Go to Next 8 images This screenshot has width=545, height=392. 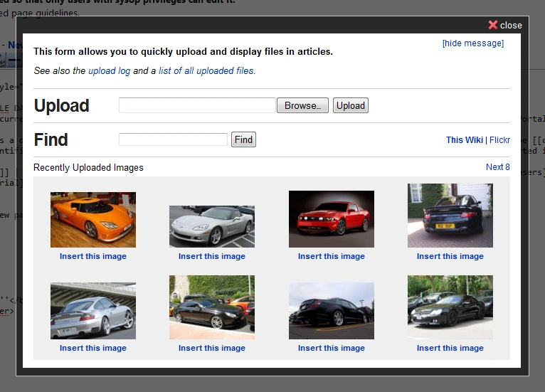pyautogui.click(x=498, y=166)
